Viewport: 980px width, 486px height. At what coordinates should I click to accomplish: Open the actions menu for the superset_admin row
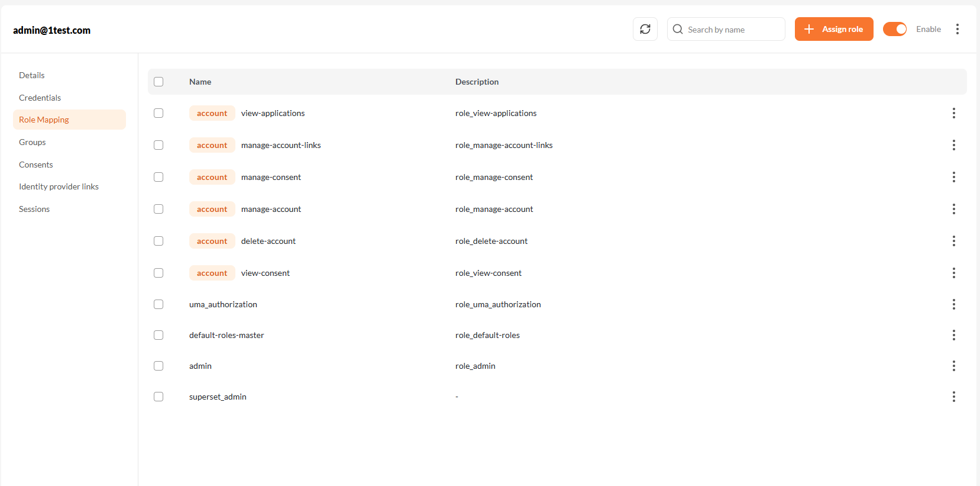pyautogui.click(x=953, y=397)
